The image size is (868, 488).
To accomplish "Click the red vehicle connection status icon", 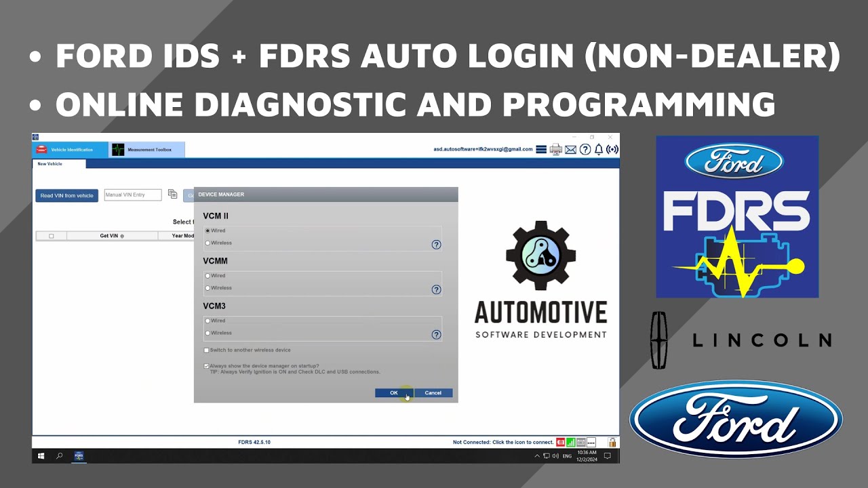I will point(561,442).
